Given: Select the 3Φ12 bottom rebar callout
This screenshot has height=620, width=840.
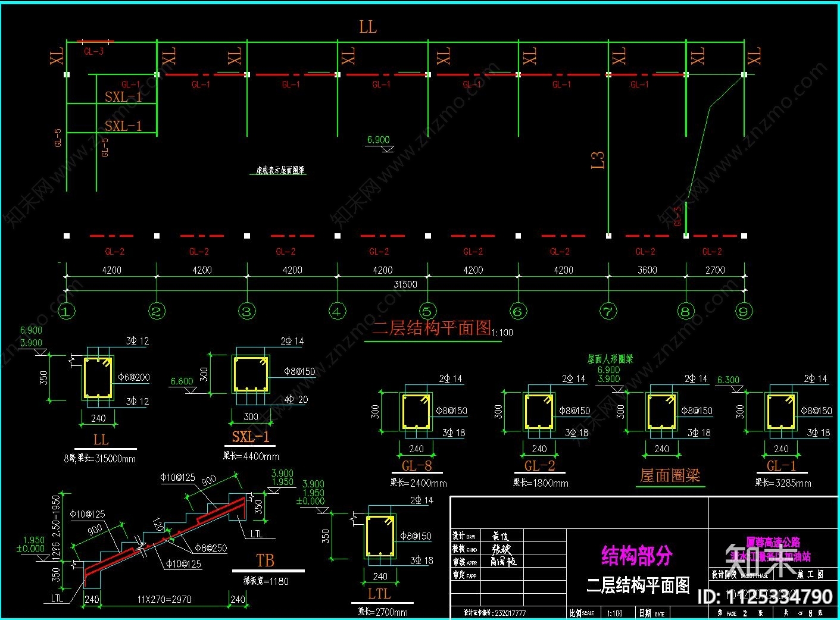Looking at the screenshot, I should [138, 402].
